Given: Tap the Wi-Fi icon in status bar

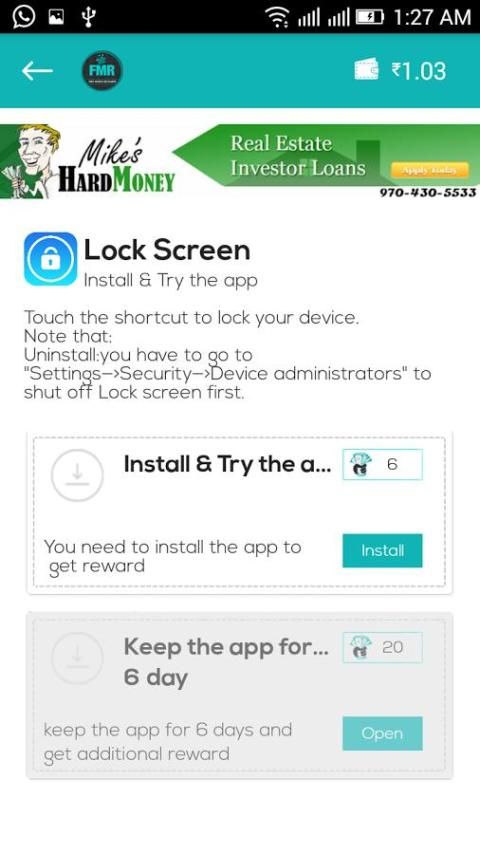Looking at the screenshot, I should coord(277,17).
